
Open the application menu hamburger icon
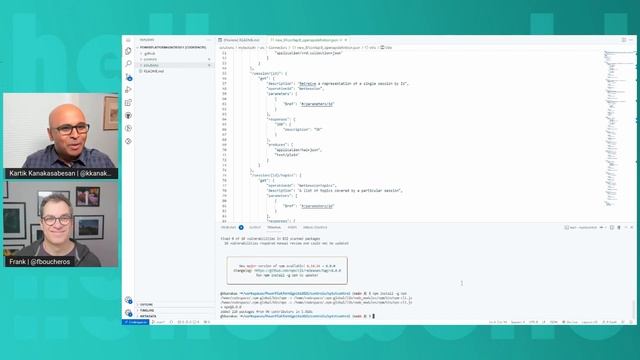click(128, 40)
